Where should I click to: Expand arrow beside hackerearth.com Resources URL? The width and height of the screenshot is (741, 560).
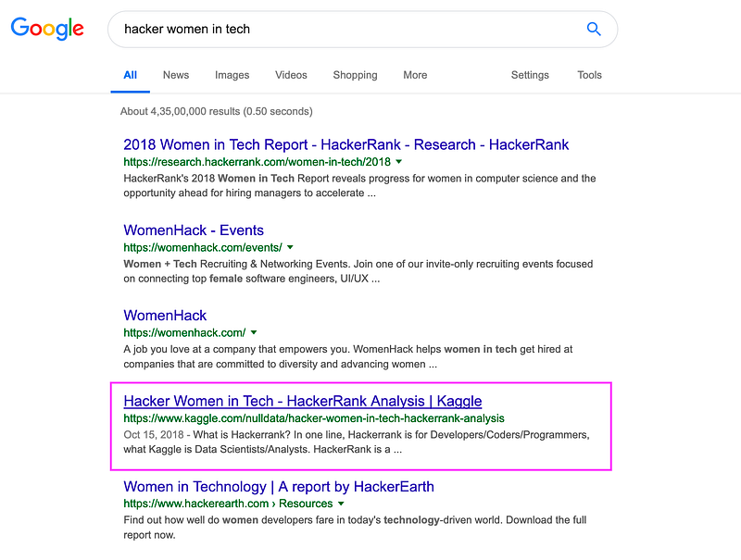click(341, 504)
